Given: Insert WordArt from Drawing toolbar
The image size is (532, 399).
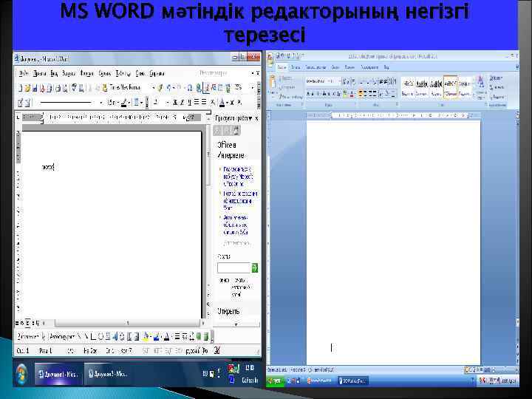Looking at the screenshot, I should click(x=115, y=337).
